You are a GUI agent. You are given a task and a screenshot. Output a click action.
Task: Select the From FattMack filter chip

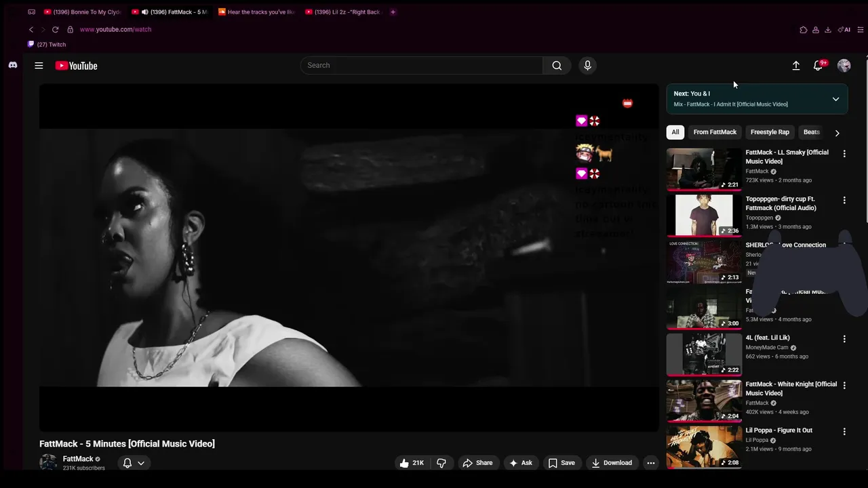click(715, 132)
